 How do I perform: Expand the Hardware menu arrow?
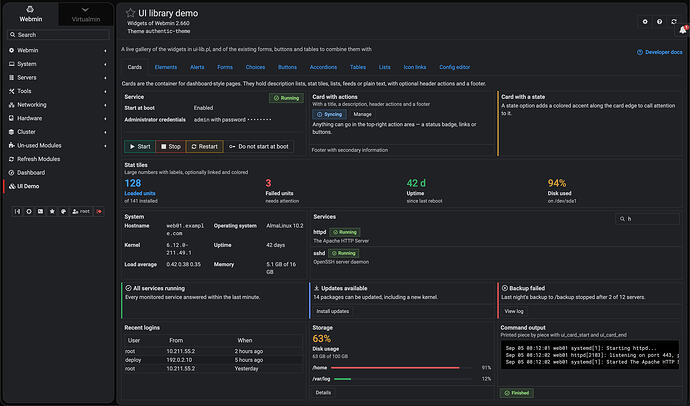coord(105,119)
